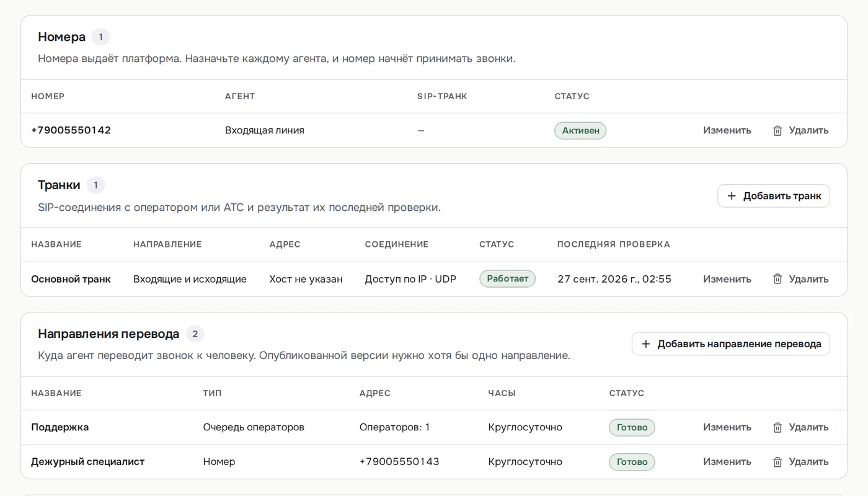Click ПОСЛЕДНЯЯ ПРОВЕРКА column header
The width and height of the screenshot is (868, 496).
[614, 244]
